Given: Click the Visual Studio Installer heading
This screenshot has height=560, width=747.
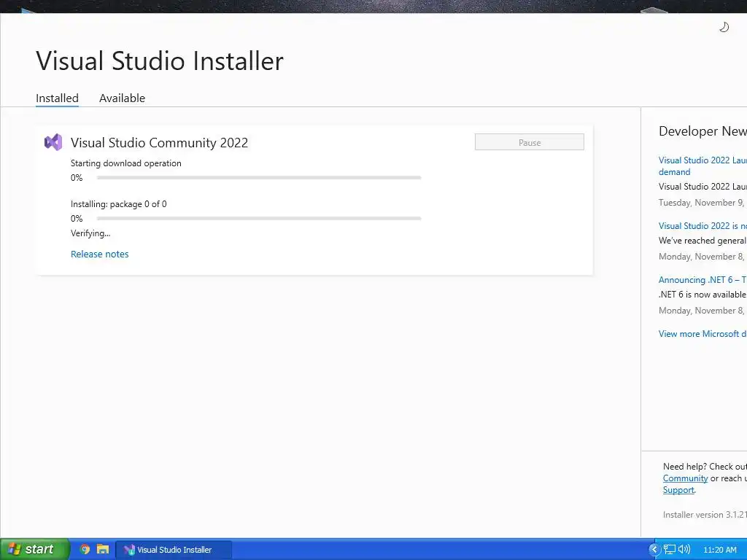Looking at the screenshot, I should click(x=160, y=61).
